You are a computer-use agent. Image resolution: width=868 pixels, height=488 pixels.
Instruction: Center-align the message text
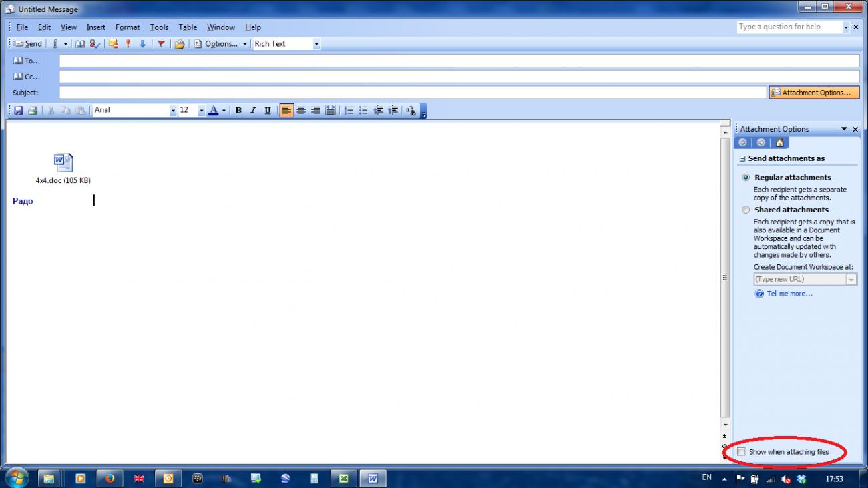301,111
